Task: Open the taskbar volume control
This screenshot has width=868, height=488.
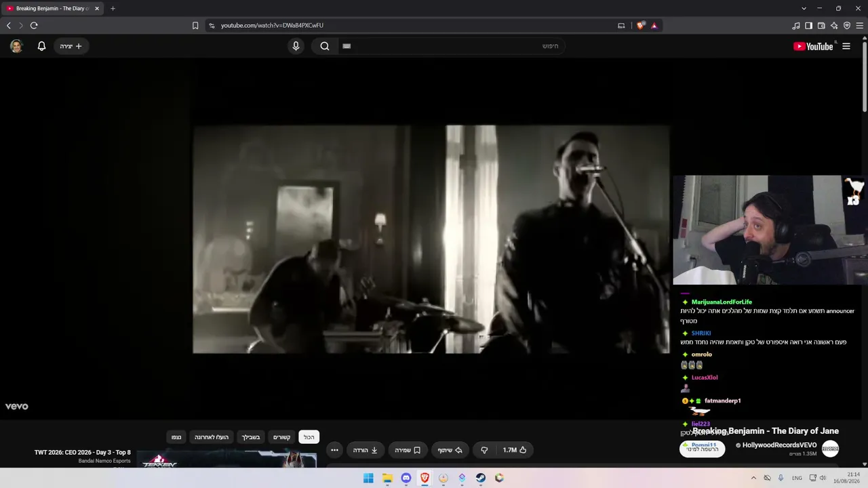Action: [823, 478]
